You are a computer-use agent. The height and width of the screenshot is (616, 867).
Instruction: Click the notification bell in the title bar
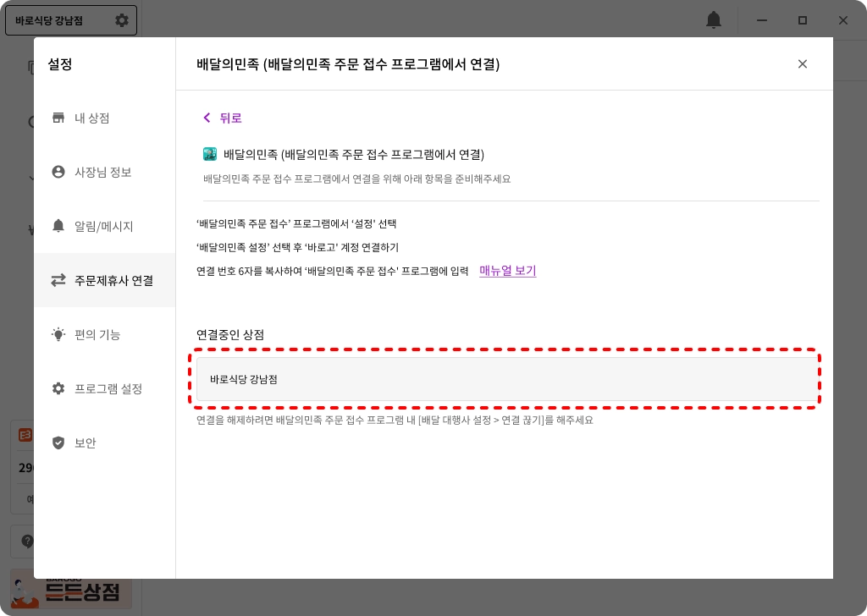click(x=714, y=20)
